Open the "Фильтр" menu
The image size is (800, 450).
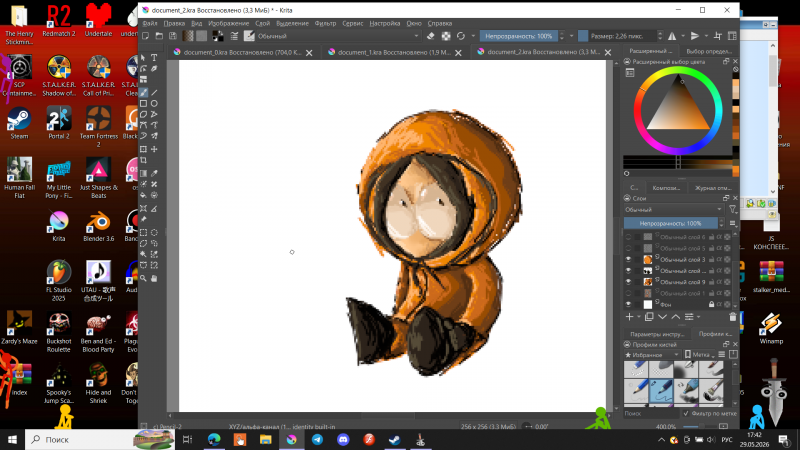pos(325,23)
